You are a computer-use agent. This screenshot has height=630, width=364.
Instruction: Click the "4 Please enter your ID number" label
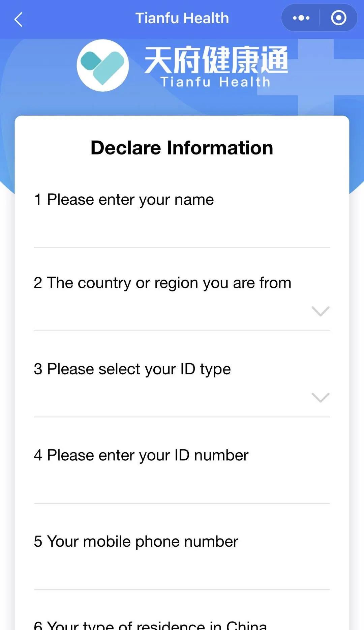(x=141, y=455)
